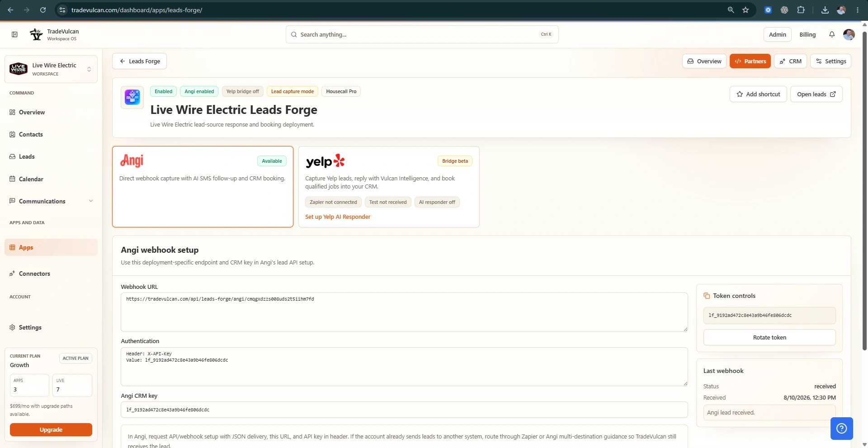Open the Billing link
The width and height of the screenshot is (868, 448).
pyautogui.click(x=807, y=34)
